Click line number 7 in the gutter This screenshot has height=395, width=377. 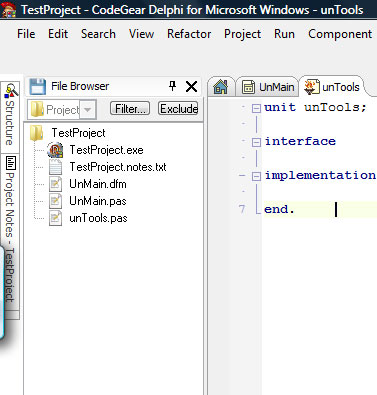coord(242,209)
